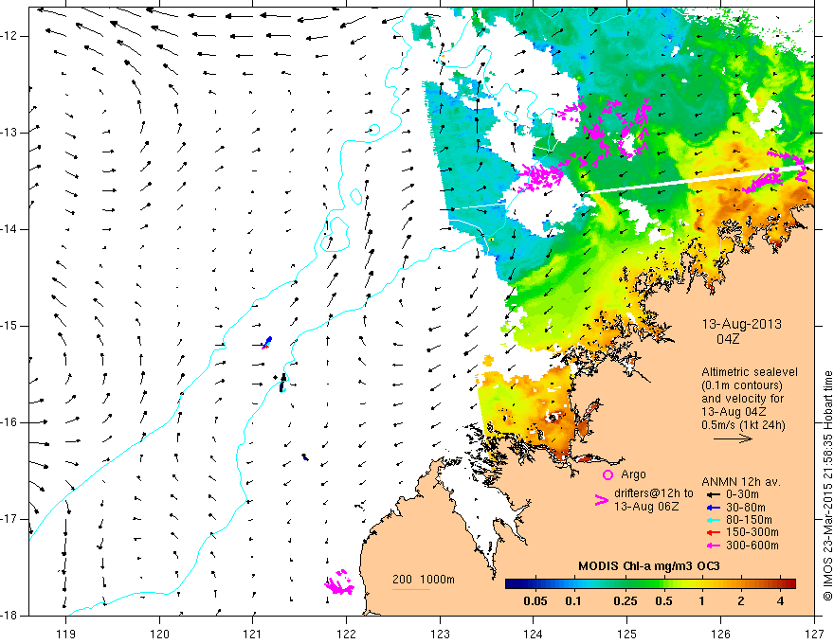Click the '0-30m' depth label

pyautogui.click(x=742, y=494)
